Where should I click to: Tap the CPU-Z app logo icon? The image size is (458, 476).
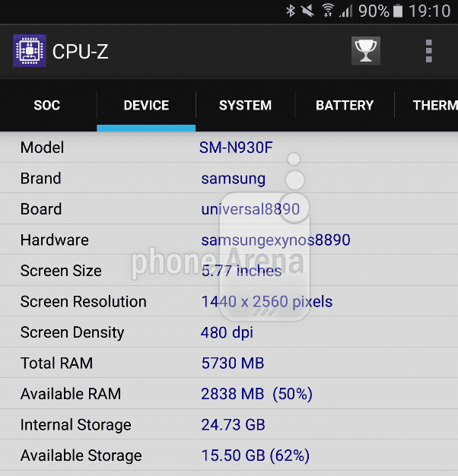click(30, 51)
